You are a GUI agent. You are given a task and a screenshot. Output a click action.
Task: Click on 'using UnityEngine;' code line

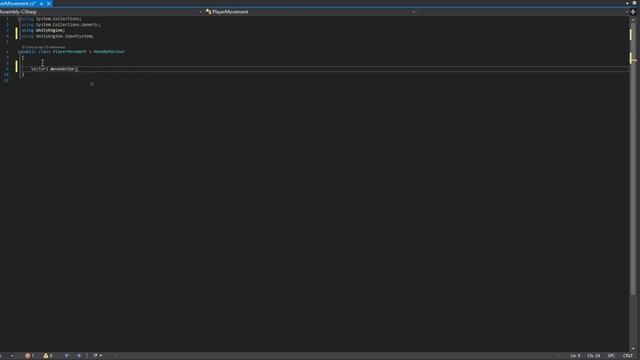43,30
